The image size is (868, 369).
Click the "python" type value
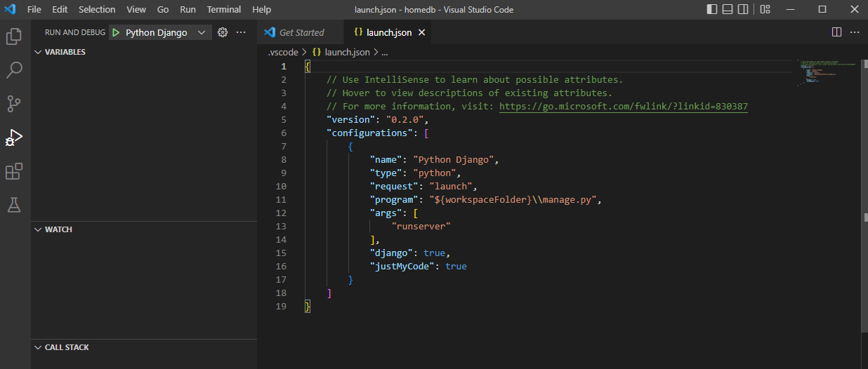tap(434, 173)
